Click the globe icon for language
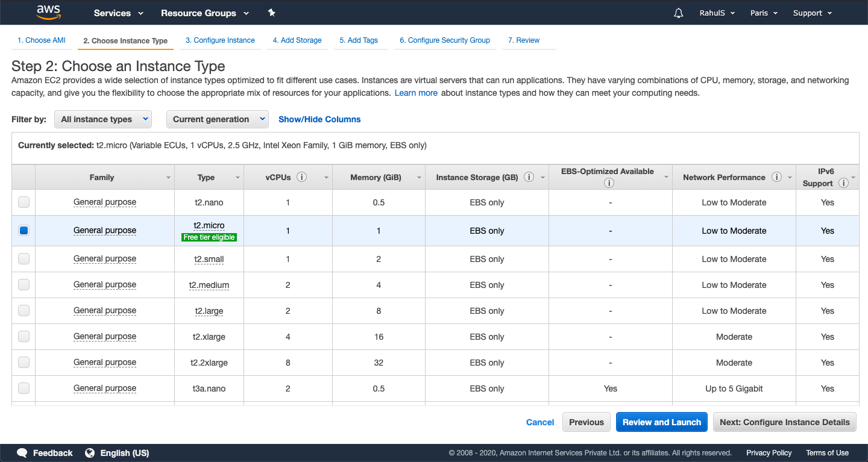This screenshot has height=462, width=868. tap(90, 453)
